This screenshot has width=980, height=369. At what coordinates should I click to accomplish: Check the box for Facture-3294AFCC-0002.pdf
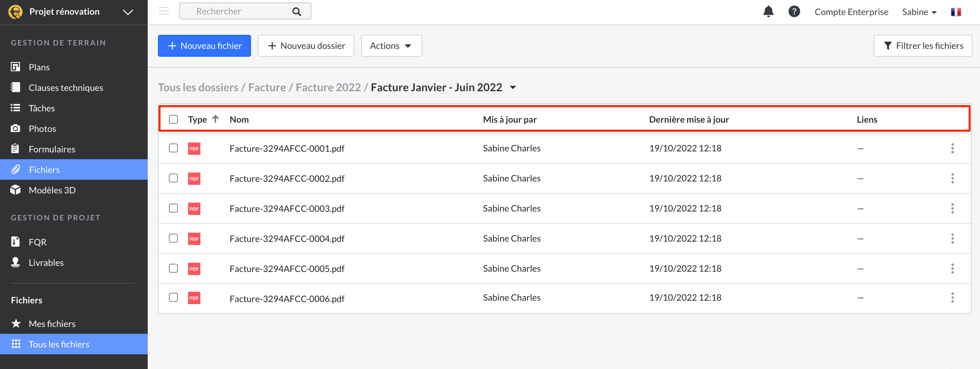(x=173, y=178)
